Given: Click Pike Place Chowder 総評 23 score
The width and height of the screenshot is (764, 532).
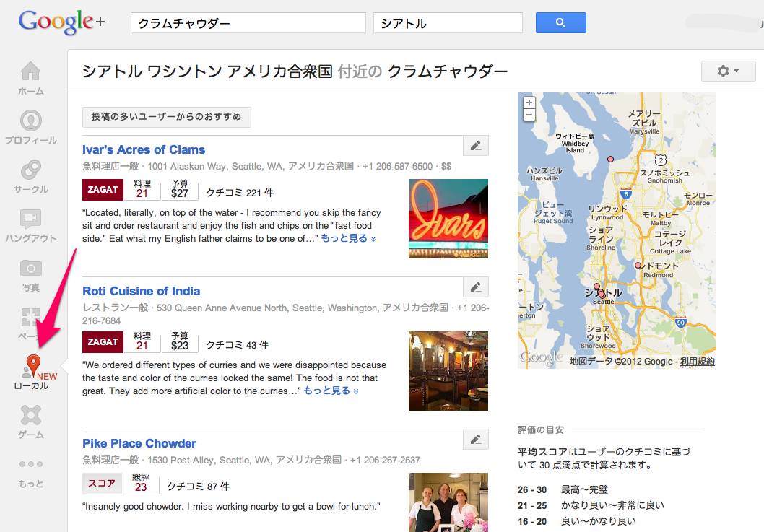Looking at the screenshot, I should click(141, 484).
